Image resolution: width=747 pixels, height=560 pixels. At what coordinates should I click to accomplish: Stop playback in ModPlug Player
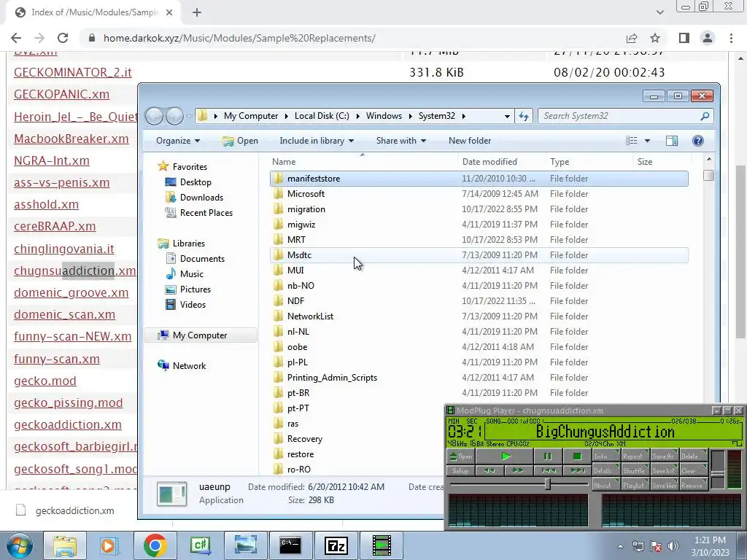coord(576,456)
